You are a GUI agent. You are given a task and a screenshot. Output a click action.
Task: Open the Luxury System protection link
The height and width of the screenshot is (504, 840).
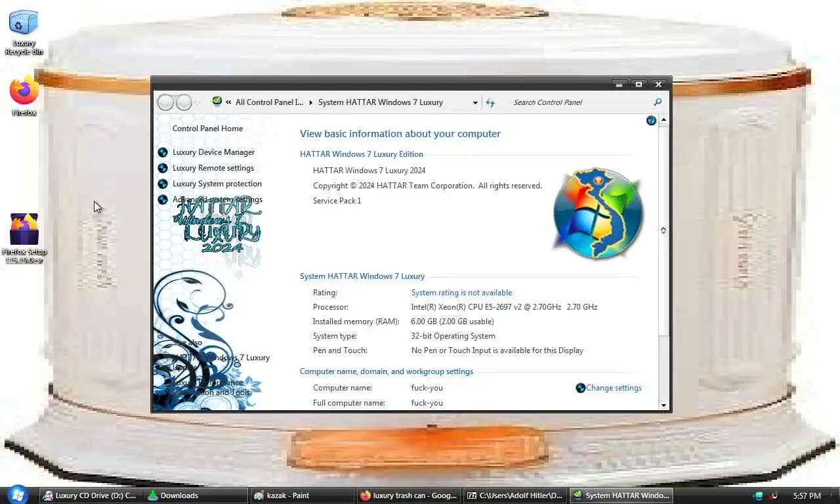217,184
